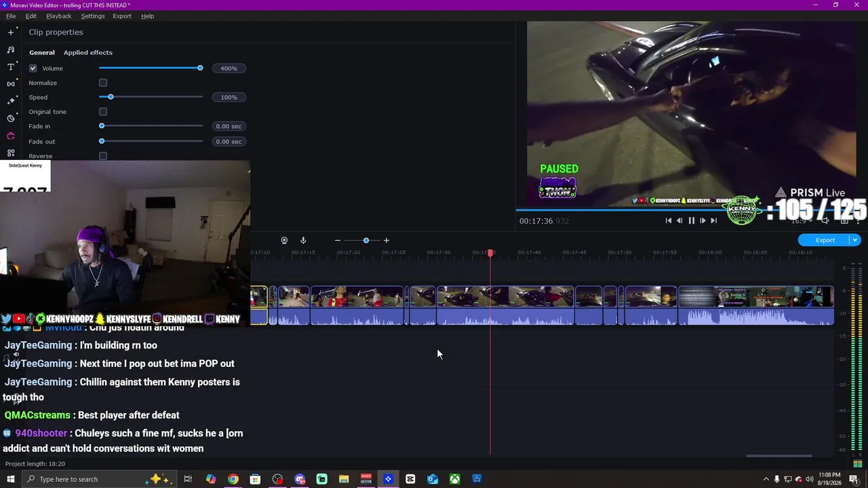Click the red playhead marker on ruler
This screenshot has width=868, height=488.
click(x=490, y=253)
